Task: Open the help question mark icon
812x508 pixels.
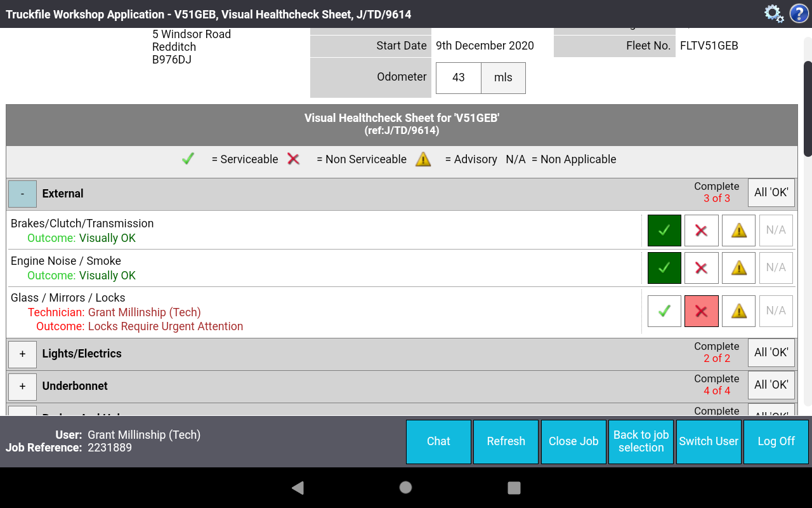Action: [x=799, y=13]
